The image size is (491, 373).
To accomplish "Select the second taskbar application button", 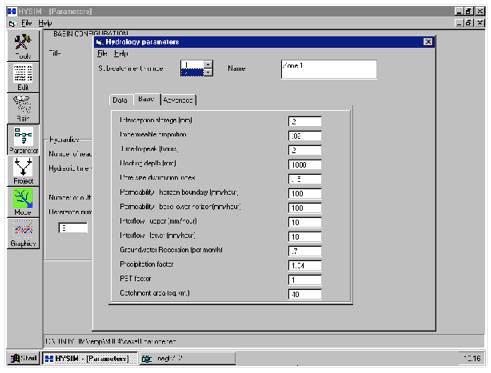I will click(x=187, y=359).
